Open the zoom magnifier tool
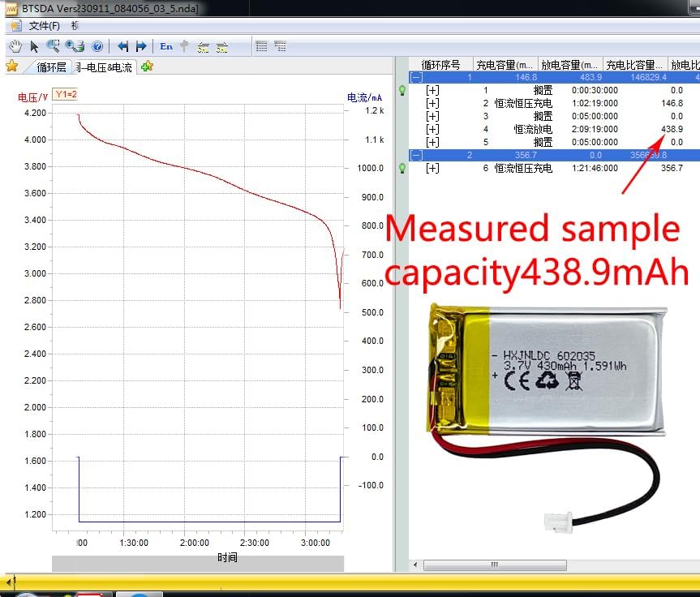Image resolution: width=700 pixels, height=597 pixels. coord(52,46)
